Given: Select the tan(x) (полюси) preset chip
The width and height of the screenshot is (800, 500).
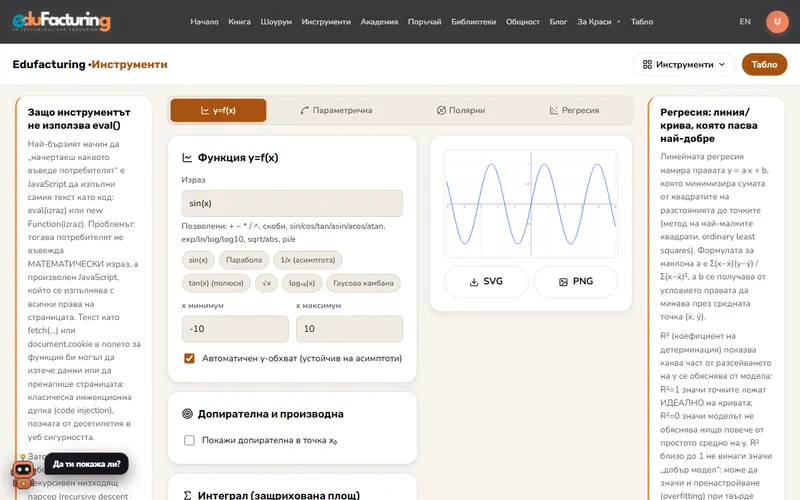Looking at the screenshot, I should tap(216, 283).
